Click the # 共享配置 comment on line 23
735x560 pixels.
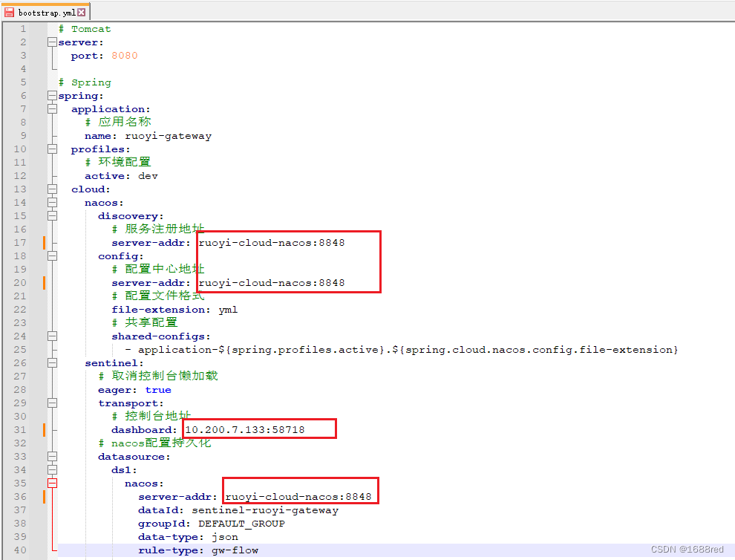[145, 322]
